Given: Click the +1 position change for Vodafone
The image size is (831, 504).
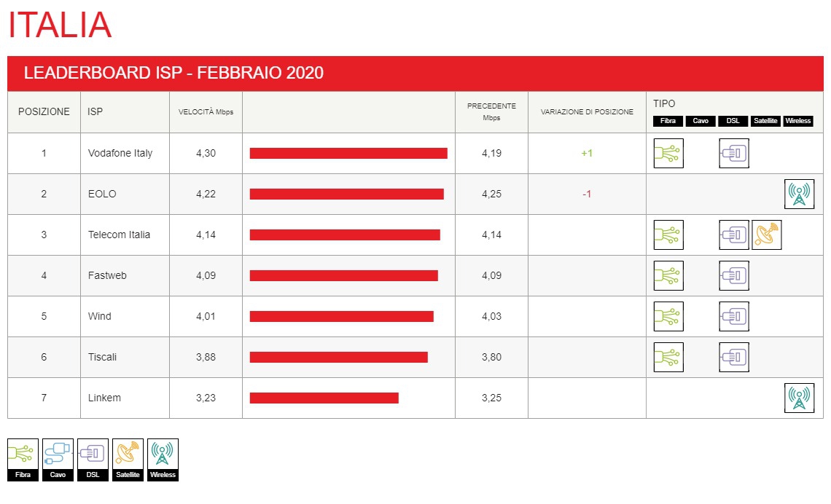Looking at the screenshot, I should (587, 153).
